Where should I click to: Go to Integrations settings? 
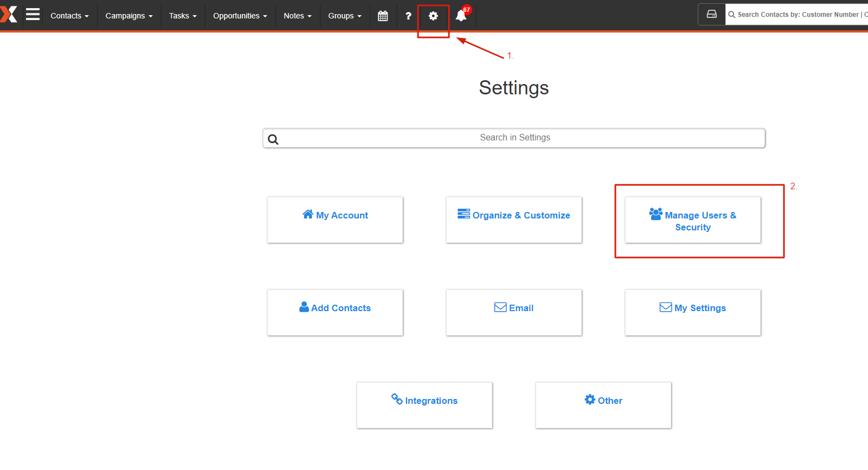(x=425, y=405)
